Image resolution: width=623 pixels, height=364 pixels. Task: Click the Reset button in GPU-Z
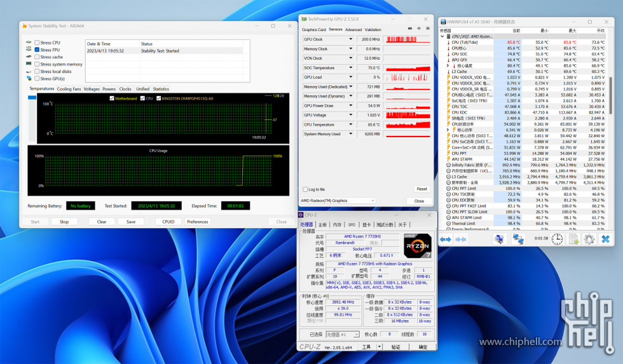421,189
